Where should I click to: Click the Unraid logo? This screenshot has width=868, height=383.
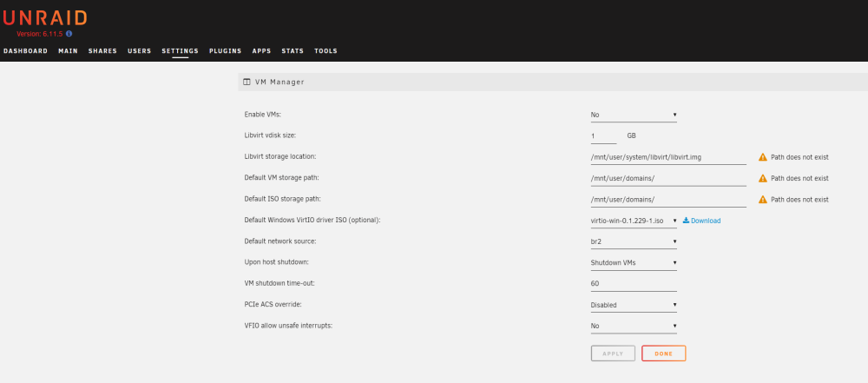point(44,17)
